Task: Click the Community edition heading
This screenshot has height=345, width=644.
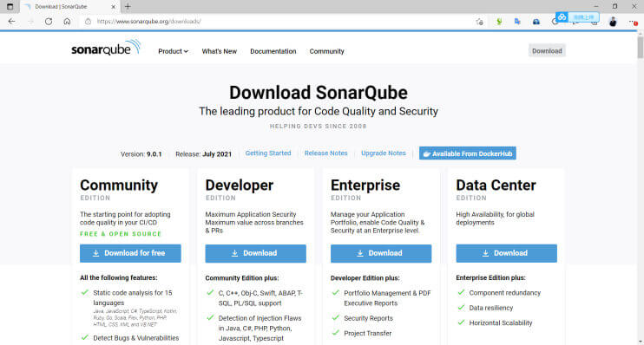Action: click(119, 186)
